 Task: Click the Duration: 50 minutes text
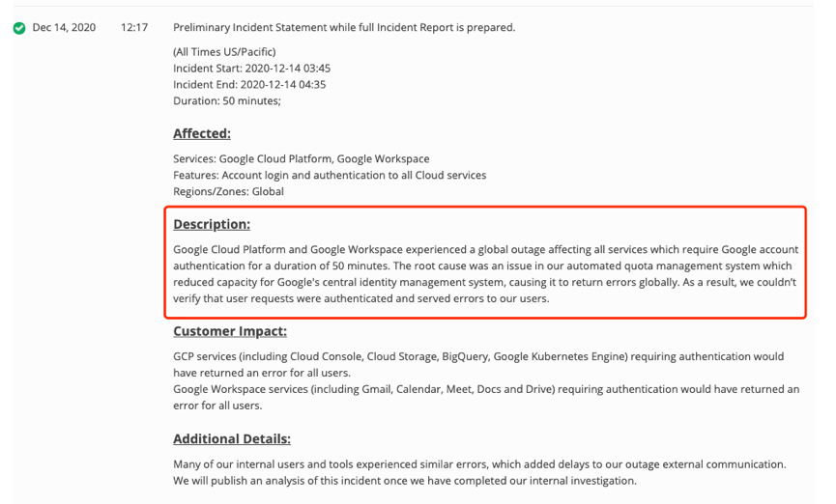point(226,101)
